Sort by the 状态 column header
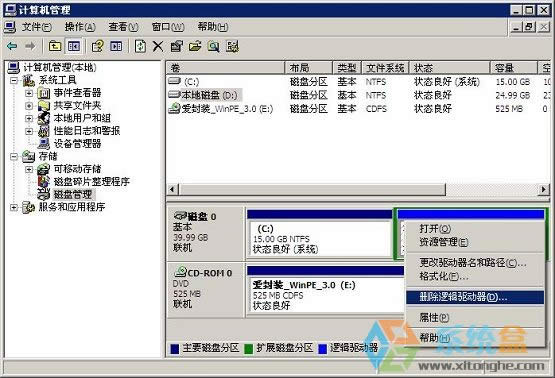The image size is (555, 378). tap(450, 68)
